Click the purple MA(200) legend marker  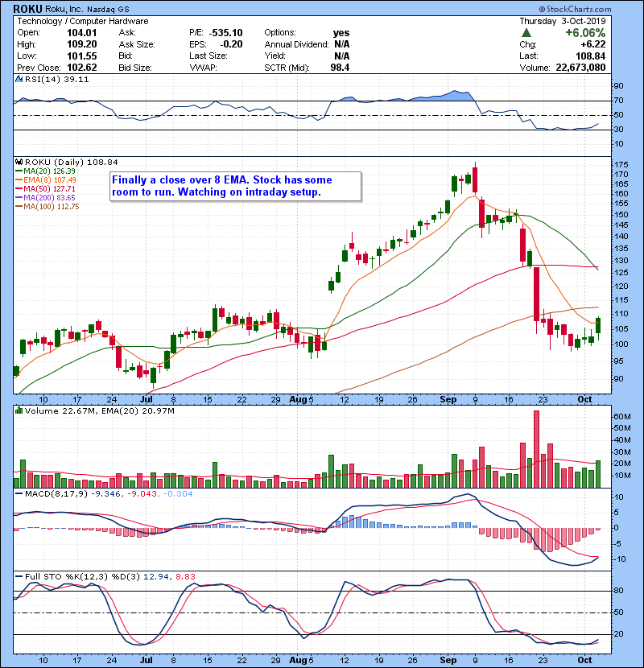pos(18,197)
